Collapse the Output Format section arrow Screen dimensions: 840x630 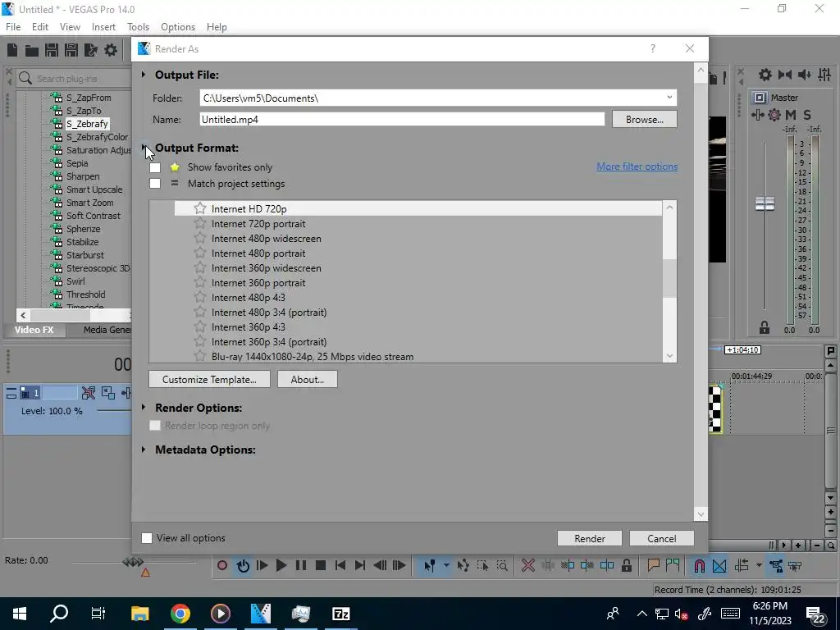tap(144, 148)
